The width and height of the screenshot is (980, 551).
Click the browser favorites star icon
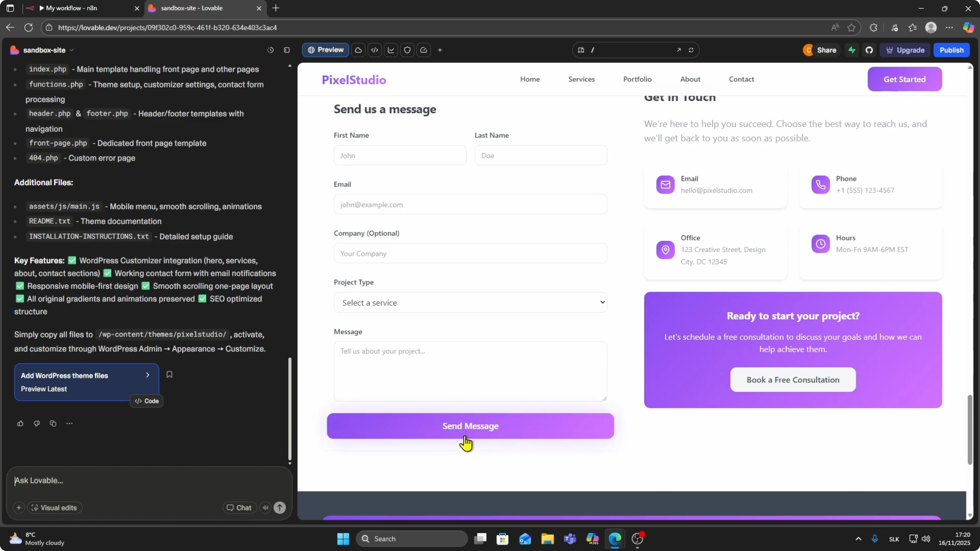tap(851, 27)
